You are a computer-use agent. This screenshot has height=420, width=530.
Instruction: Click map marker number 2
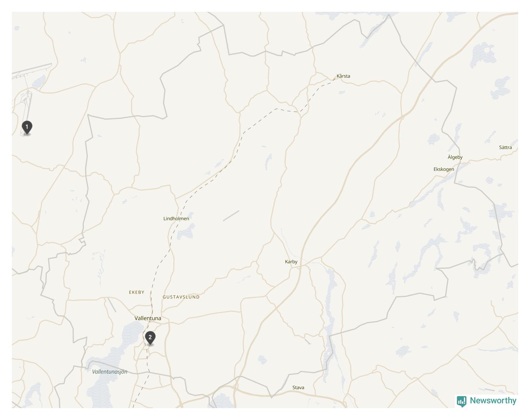pyautogui.click(x=150, y=338)
